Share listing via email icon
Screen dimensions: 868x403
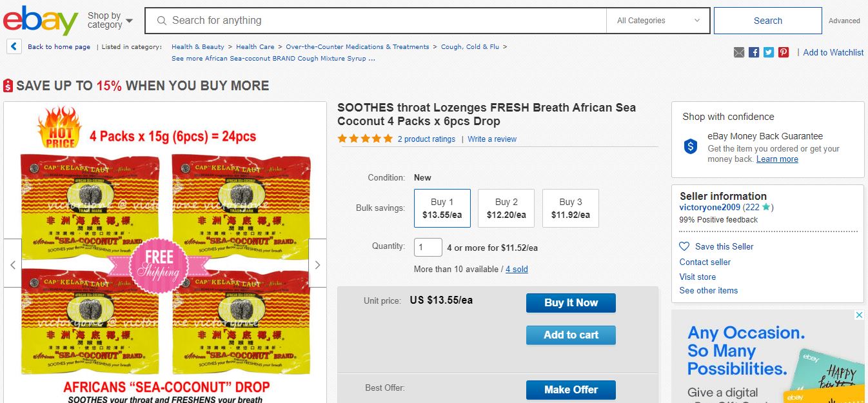point(739,52)
